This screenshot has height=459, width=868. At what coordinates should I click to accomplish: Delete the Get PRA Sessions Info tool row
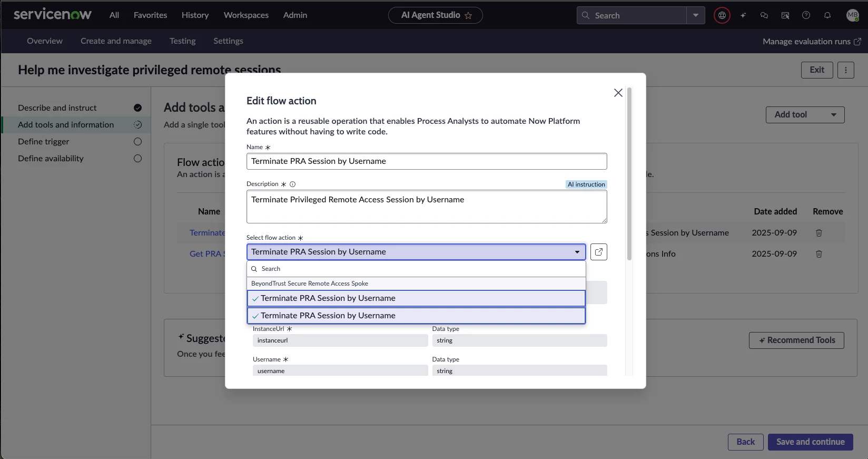click(819, 254)
